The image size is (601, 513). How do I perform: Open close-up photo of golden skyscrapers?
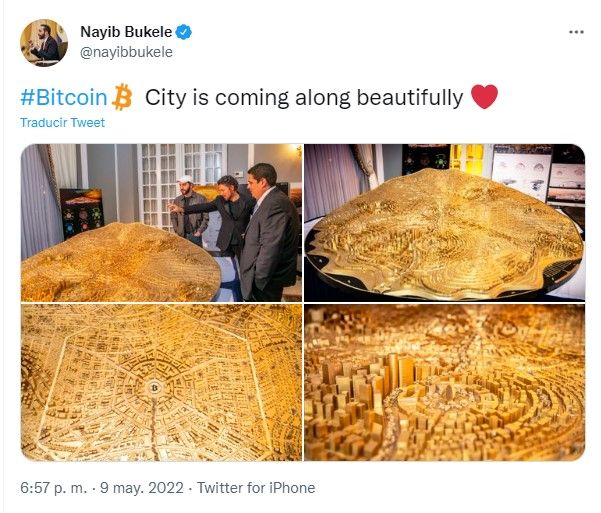(x=445, y=383)
